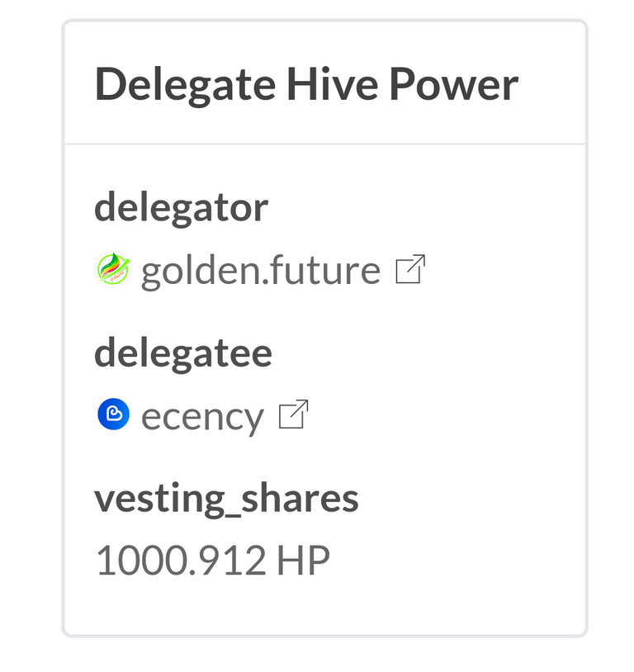Click the blue ecency logo avatar
This screenshot has height=672, width=634.
[x=113, y=414]
